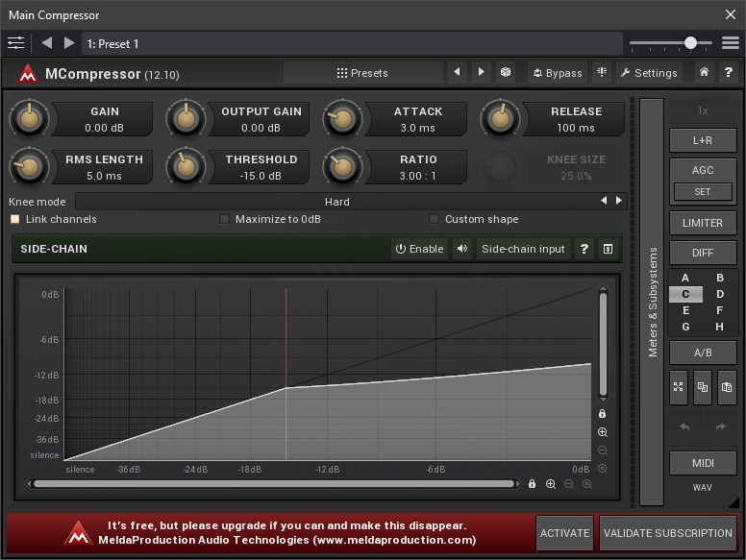The image size is (746, 560).
Task: Open the host hamburger menu
Action: click(731, 43)
